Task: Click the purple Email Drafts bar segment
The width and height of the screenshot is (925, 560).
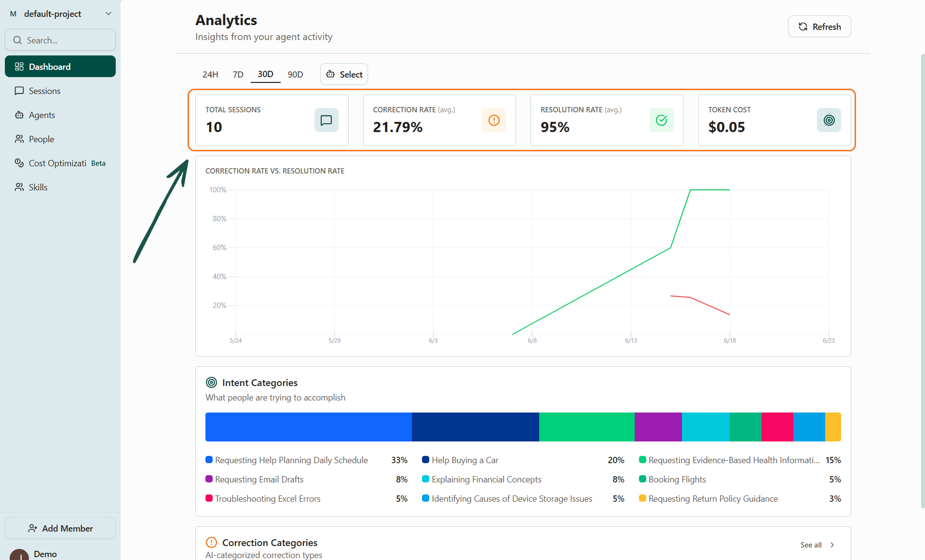Action: [x=658, y=427]
